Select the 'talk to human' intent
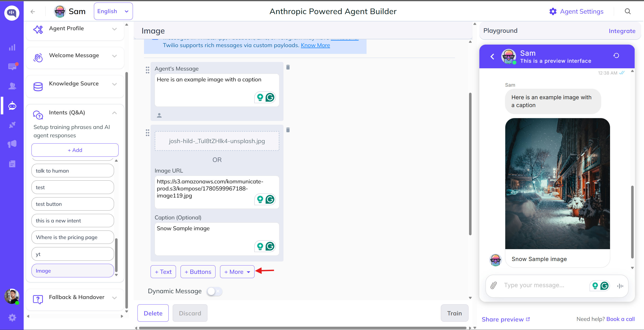644x330 pixels. tap(73, 171)
